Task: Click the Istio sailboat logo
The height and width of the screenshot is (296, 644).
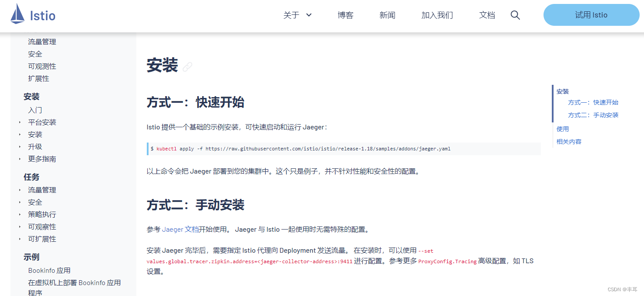Action: coord(17,14)
